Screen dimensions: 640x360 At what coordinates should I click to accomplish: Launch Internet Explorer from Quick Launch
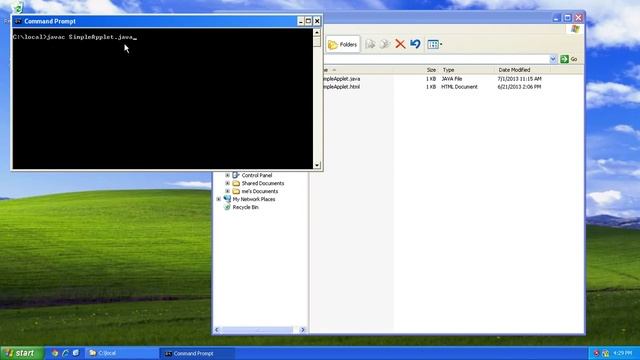pyautogui.click(x=65, y=353)
